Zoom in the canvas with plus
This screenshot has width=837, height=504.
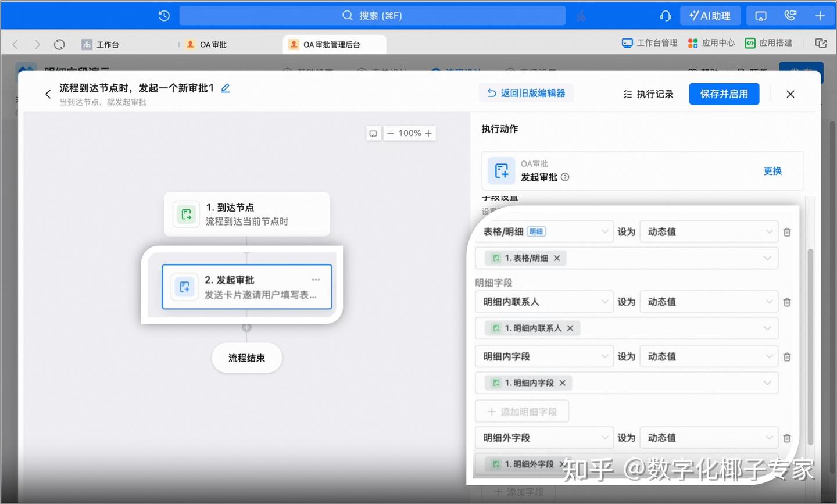pos(428,133)
